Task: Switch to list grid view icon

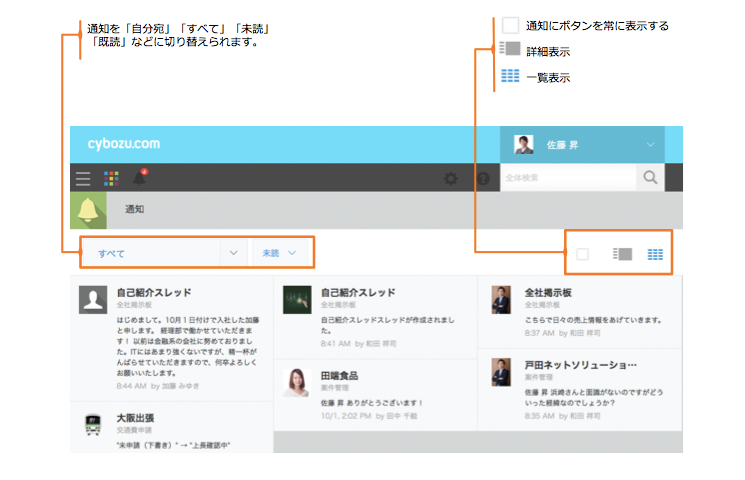Action: (655, 254)
